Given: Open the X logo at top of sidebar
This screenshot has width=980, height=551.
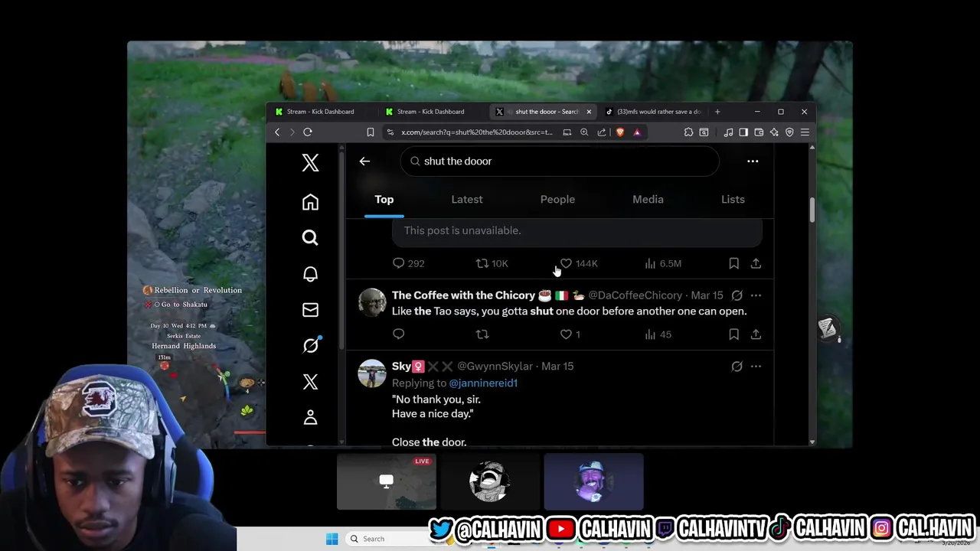Looking at the screenshot, I should (310, 162).
